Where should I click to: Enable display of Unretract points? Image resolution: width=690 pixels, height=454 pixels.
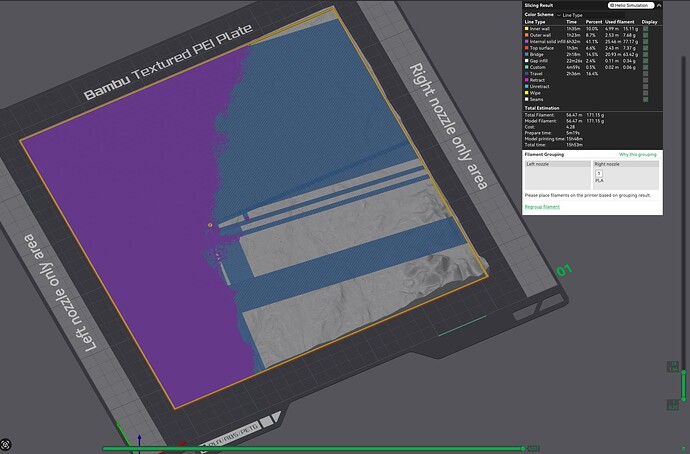coord(646,87)
